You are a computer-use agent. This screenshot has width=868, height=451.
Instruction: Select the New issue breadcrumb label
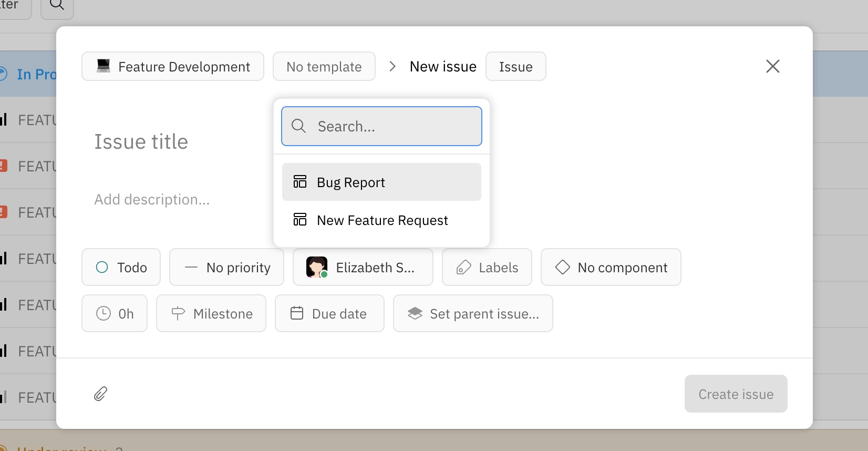[x=442, y=66]
